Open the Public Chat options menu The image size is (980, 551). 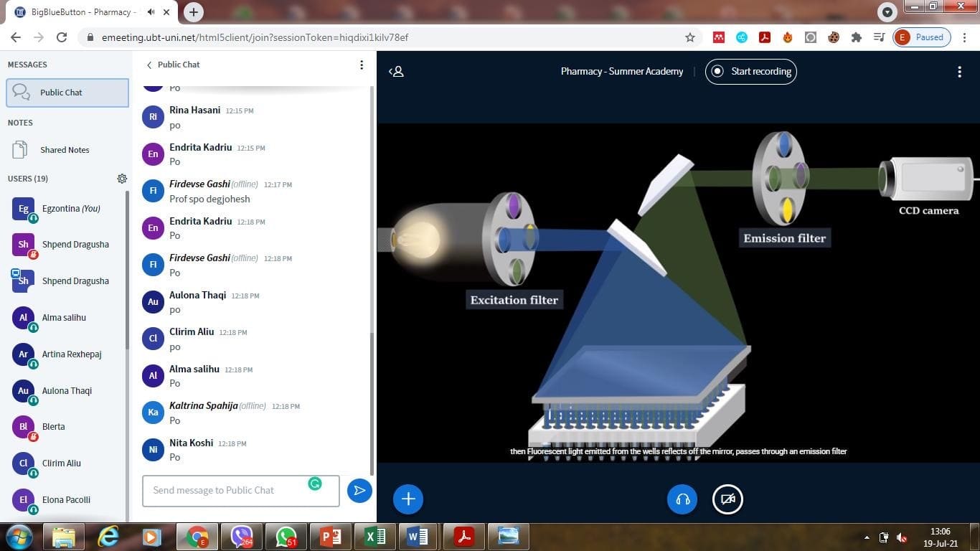point(362,65)
